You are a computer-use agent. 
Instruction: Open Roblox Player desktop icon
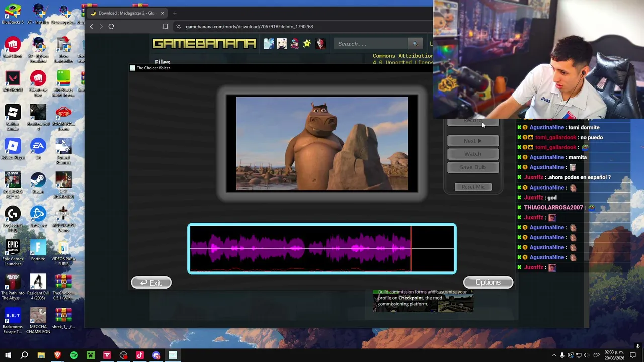(13, 149)
